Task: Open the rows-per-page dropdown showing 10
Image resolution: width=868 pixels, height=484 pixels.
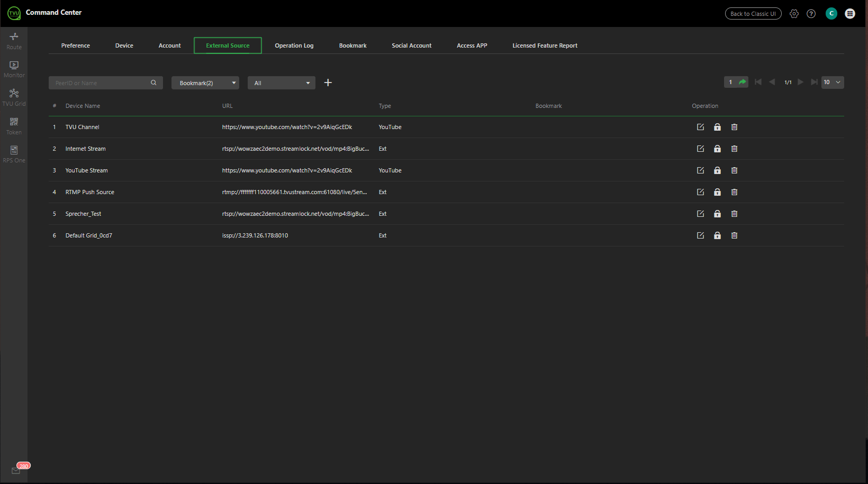Action: 833,82
